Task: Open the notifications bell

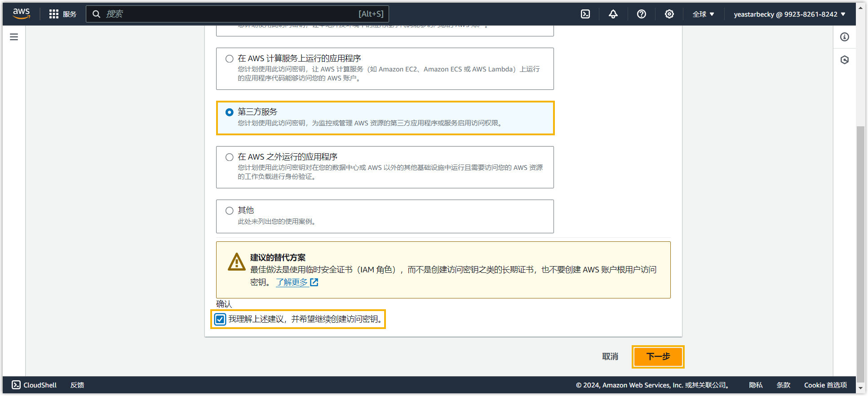Action: click(613, 14)
